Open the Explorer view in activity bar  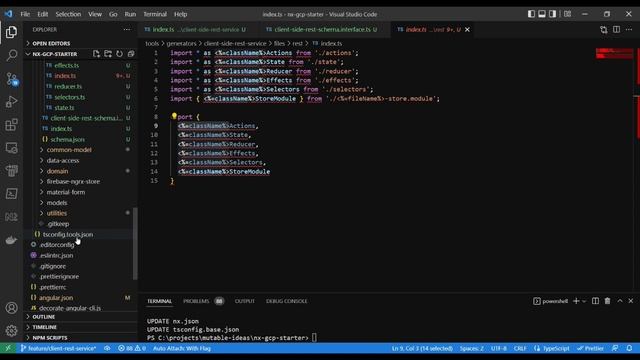11,32
